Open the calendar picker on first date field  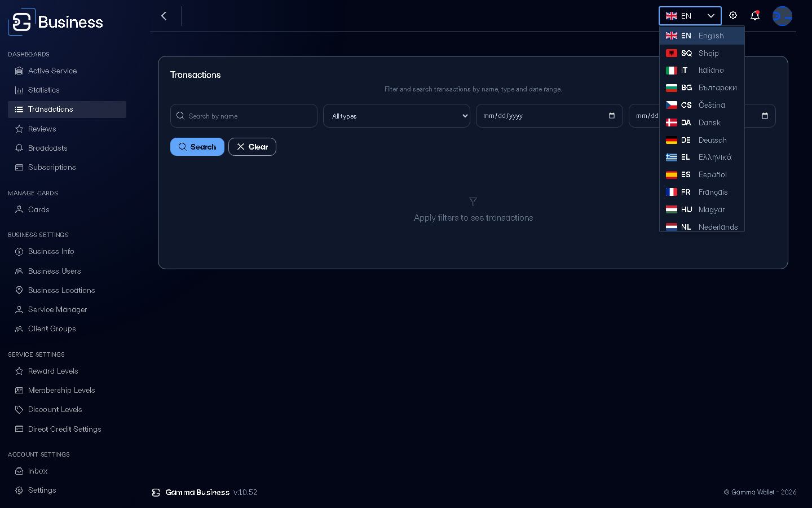coord(612,116)
